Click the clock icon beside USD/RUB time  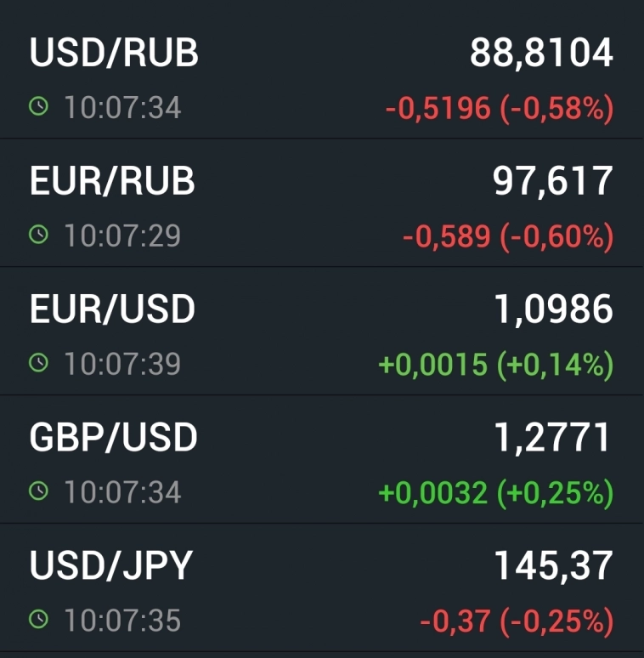tap(38, 107)
